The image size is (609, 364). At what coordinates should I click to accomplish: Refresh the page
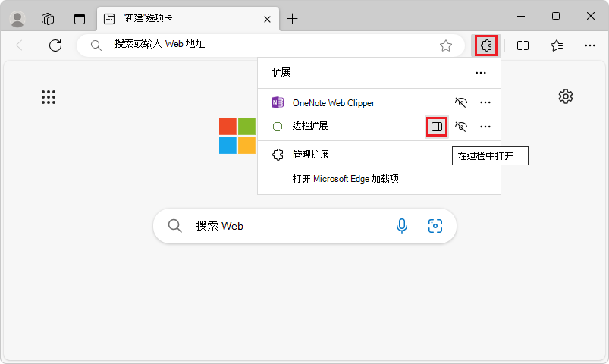pyautogui.click(x=55, y=45)
